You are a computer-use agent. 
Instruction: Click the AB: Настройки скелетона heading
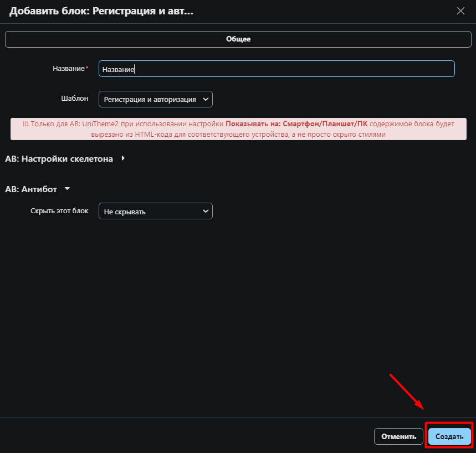coord(59,159)
